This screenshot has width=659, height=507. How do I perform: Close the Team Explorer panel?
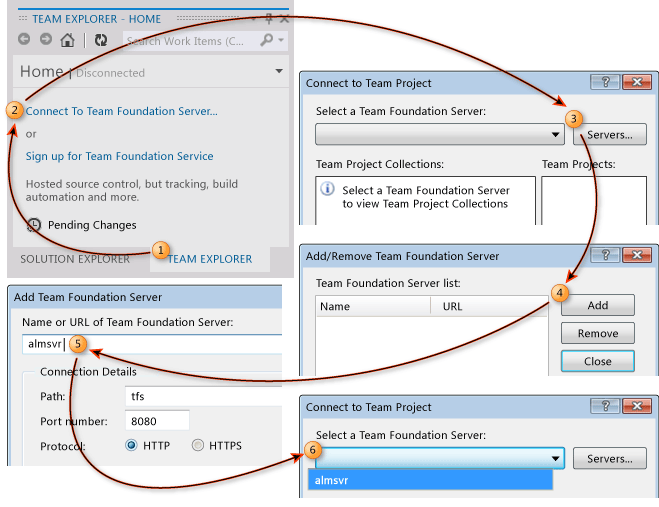click(285, 18)
